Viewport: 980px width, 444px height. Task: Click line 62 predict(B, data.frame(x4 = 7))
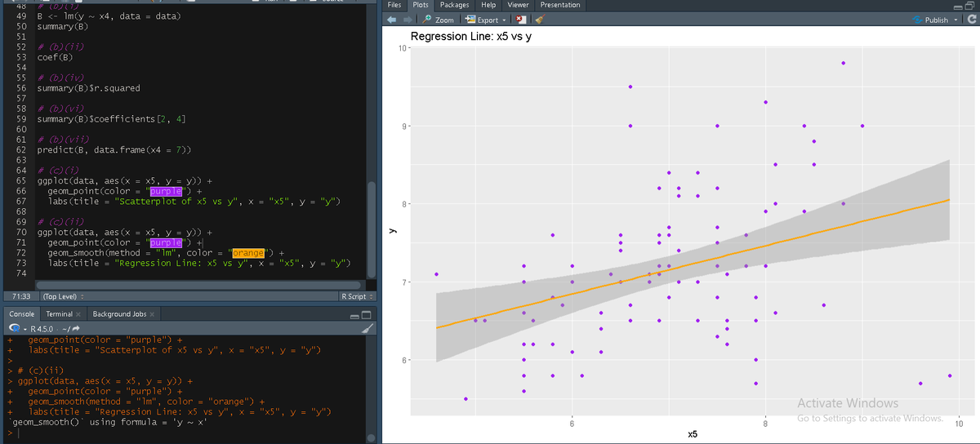[x=114, y=150]
